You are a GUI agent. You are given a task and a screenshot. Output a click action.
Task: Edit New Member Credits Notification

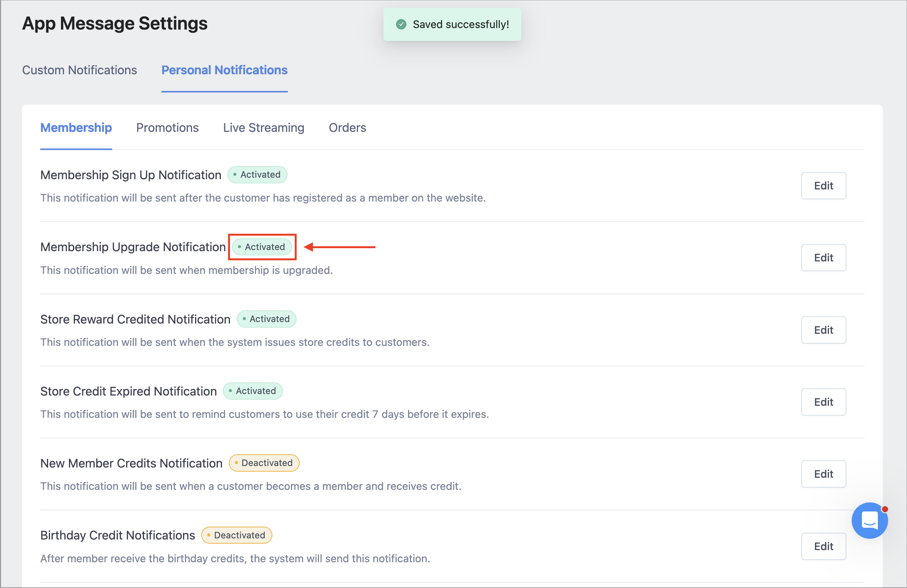(824, 474)
